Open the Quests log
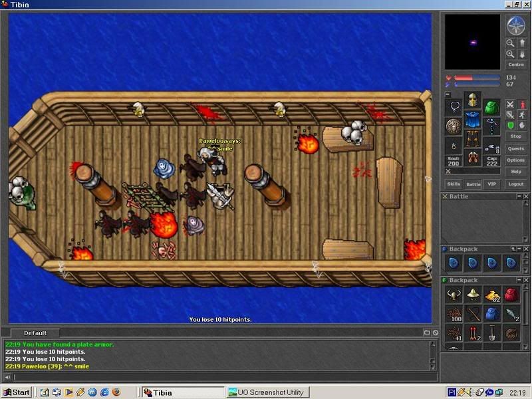Screen dimensions: 532x399 coord(516,148)
